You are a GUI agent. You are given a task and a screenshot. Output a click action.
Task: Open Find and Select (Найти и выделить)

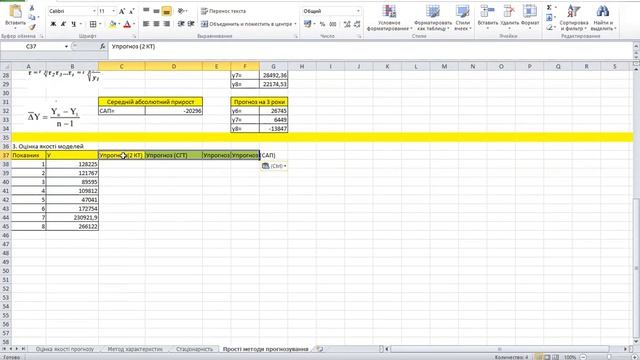603,18
